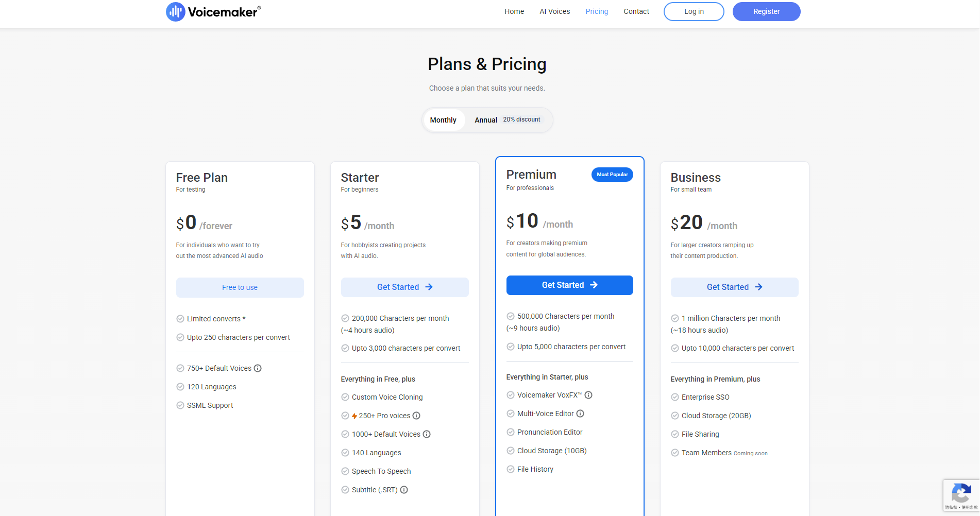Open info tooltip next to 750+ Default Voices

257,368
